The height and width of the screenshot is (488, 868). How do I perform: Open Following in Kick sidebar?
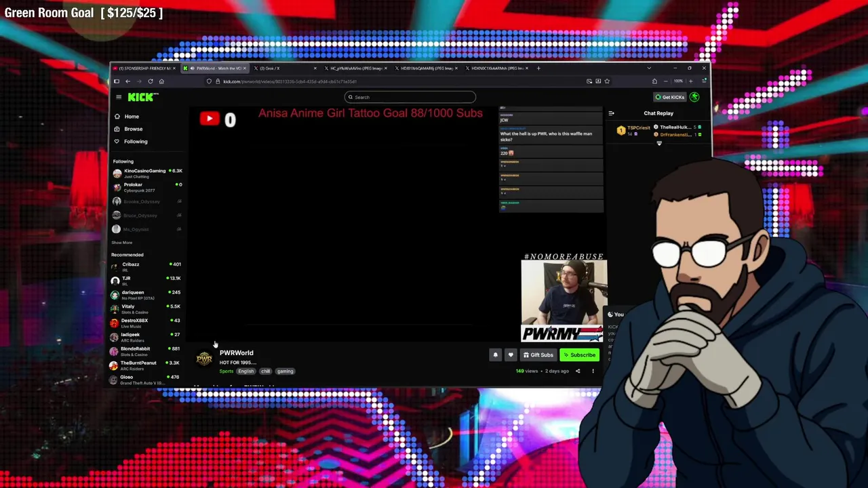130,142
